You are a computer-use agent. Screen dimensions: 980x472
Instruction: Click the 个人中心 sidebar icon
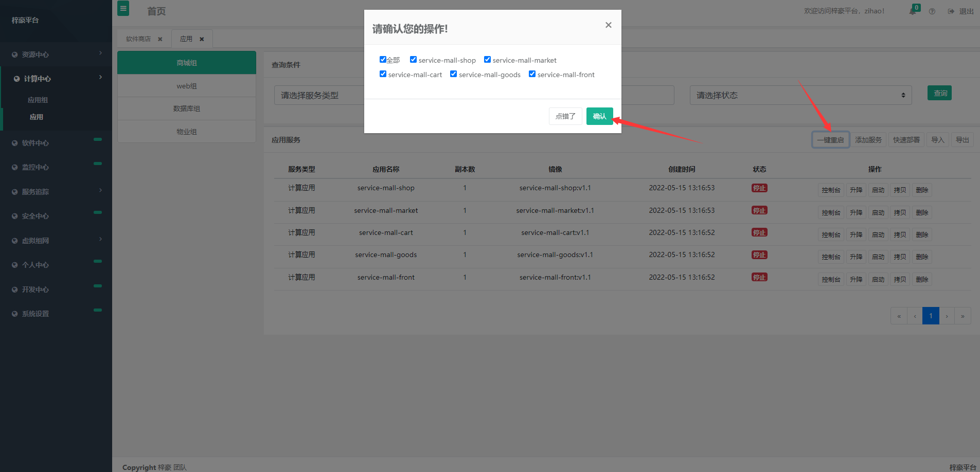[x=15, y=265]
